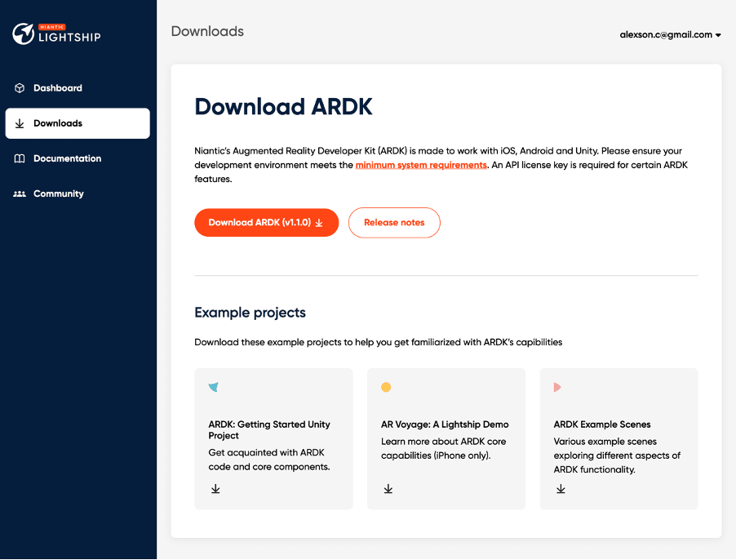Click 'Get acquainted with ARDK' description text

click(269, 460)
